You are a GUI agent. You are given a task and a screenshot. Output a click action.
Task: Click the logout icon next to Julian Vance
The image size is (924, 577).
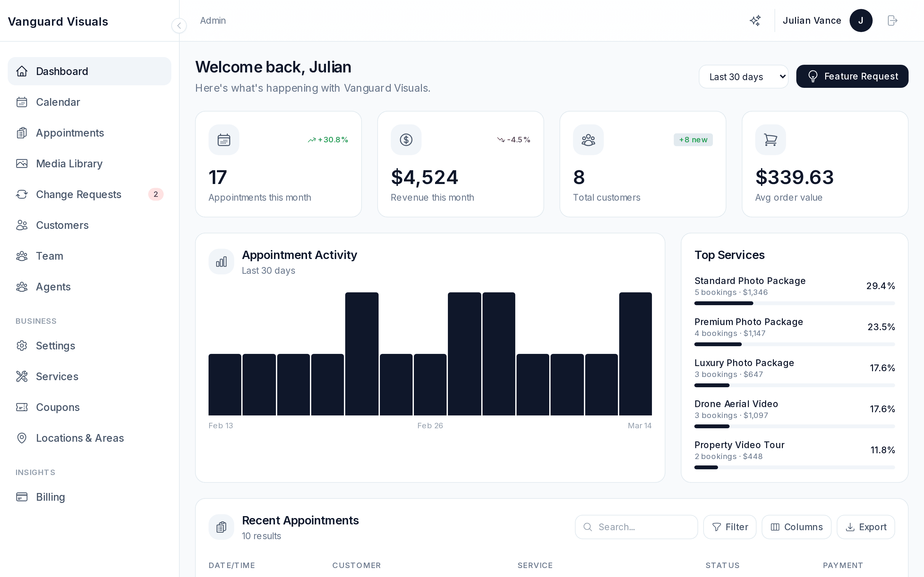(892, 21)
